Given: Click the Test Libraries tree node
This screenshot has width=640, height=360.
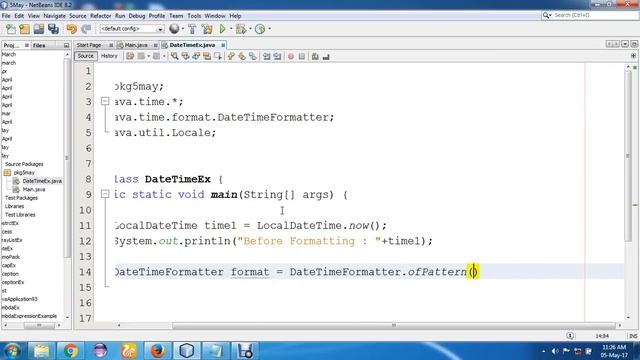Looking at the screenshot, I should [x=20, y=215].
